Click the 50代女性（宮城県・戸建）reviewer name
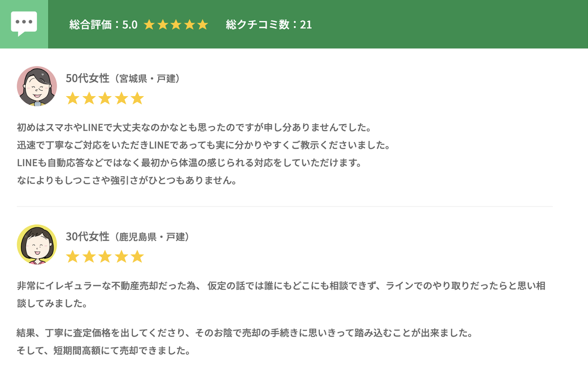This screenshot has width=588, height=375. (x=122, y=78)
